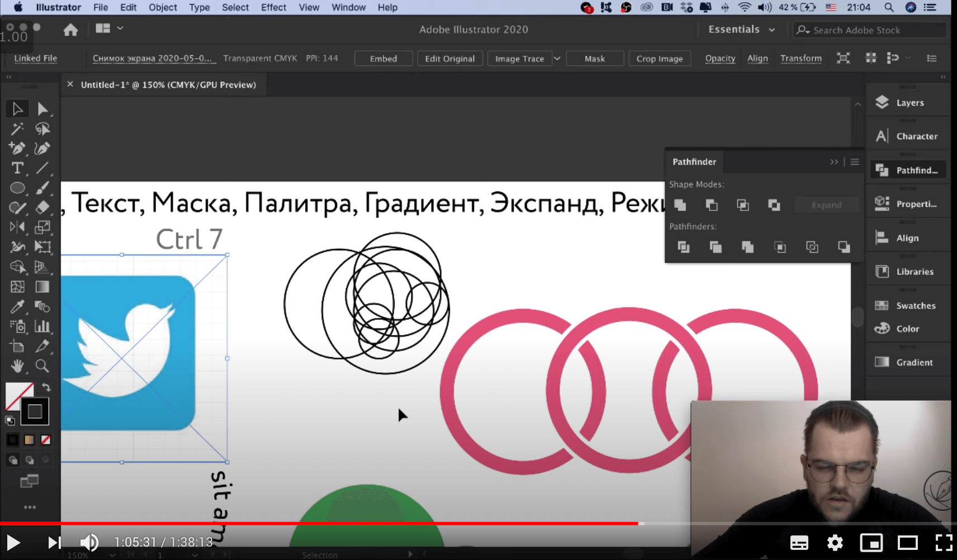Image resolution: width=957 pixels, height=560 pixels.
Task: Open the Pathfinder panel options menu
Action: [x=855, y=162]
